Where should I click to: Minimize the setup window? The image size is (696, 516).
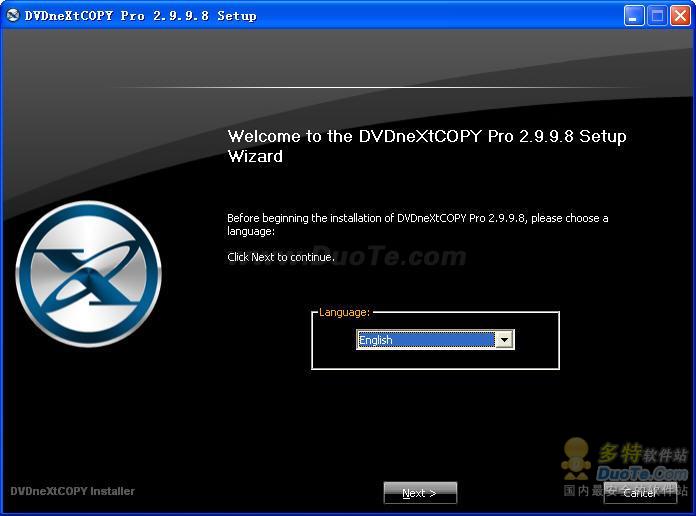click(x=634, y=16)
